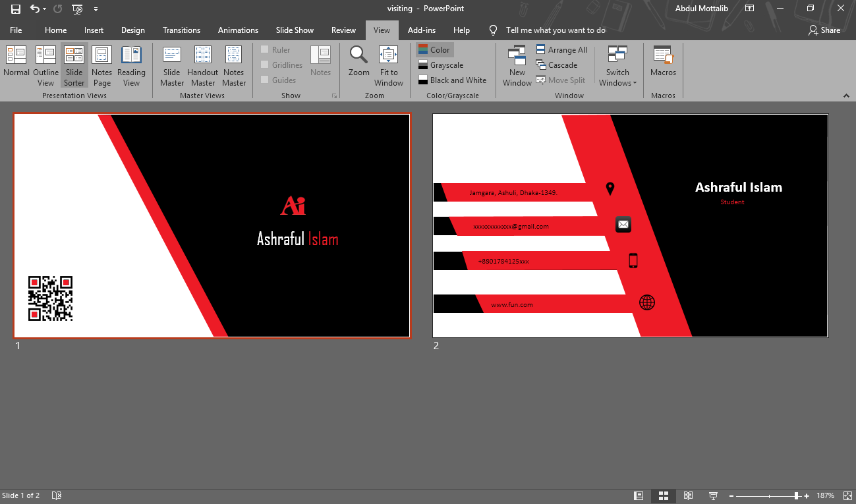This screenshot has height=504, width=856.
Task: Open the File menu
Action: click(16, 30)
